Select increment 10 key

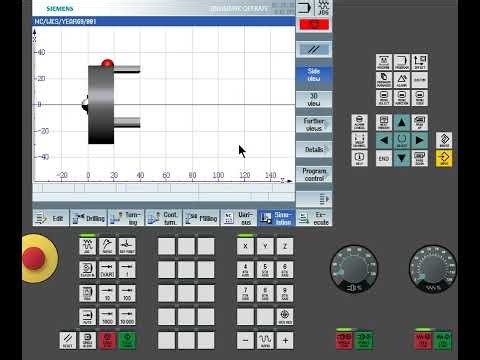107,293
